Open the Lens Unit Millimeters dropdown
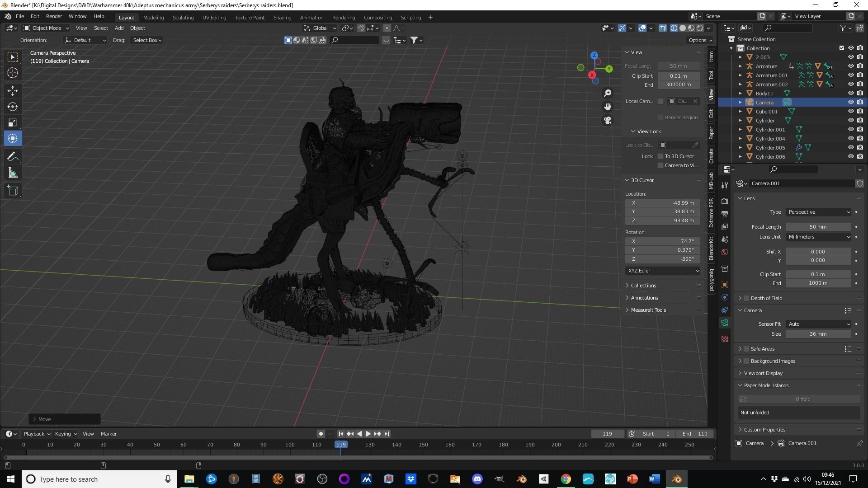868x488 pixels. coord(819,237)
